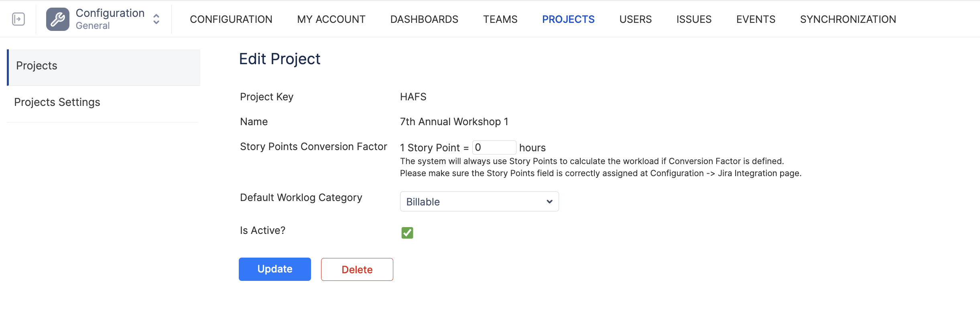The width and height of the screenshot is (980, 321).
Task: Open the Synchronization tab
Action: click(x=848, y=19)
